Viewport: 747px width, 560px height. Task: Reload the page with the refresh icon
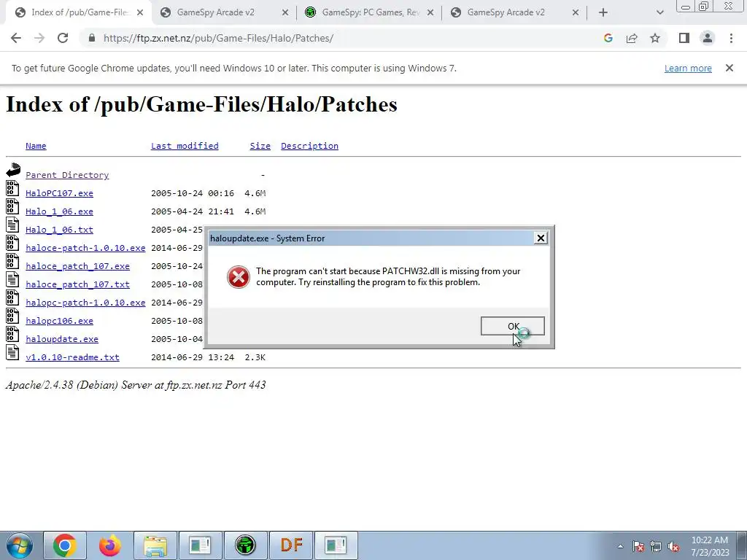pyautogui.click(x=63, y=38)
